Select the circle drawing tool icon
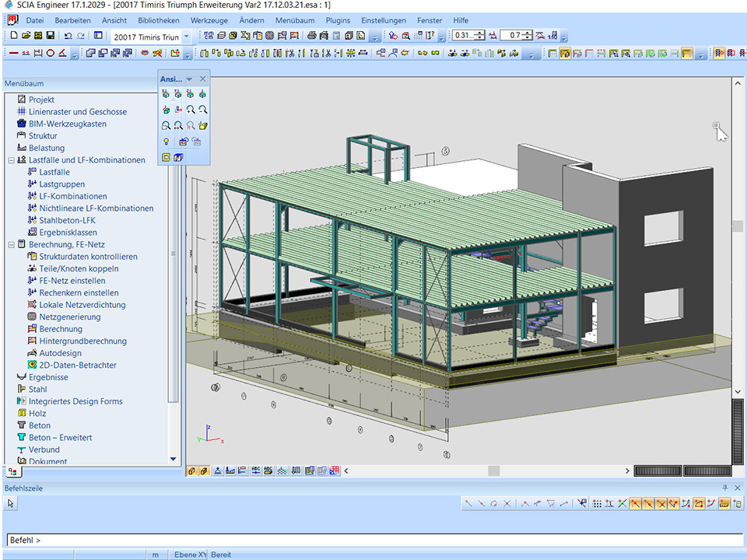The width and height of the screenshot is (747, 560). (51, 53)
